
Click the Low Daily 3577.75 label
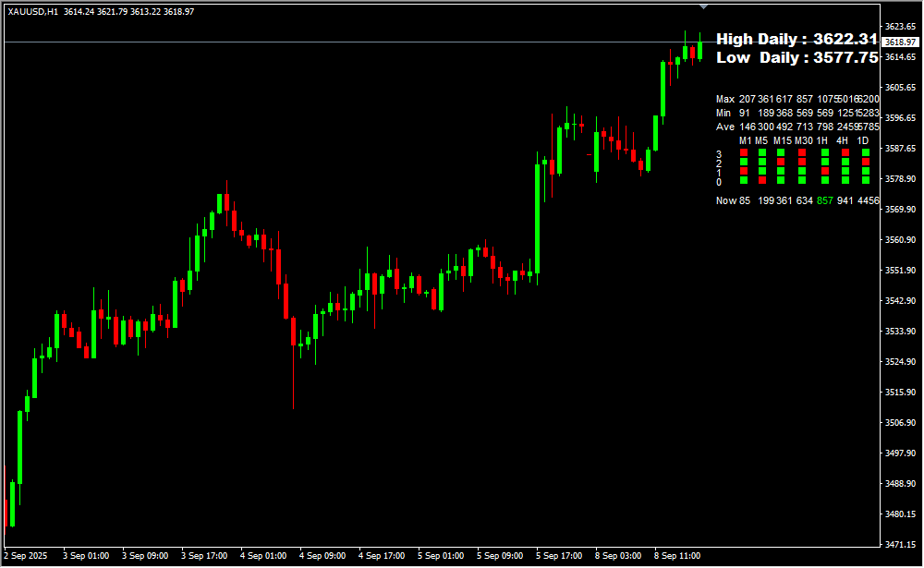point(796,57)
